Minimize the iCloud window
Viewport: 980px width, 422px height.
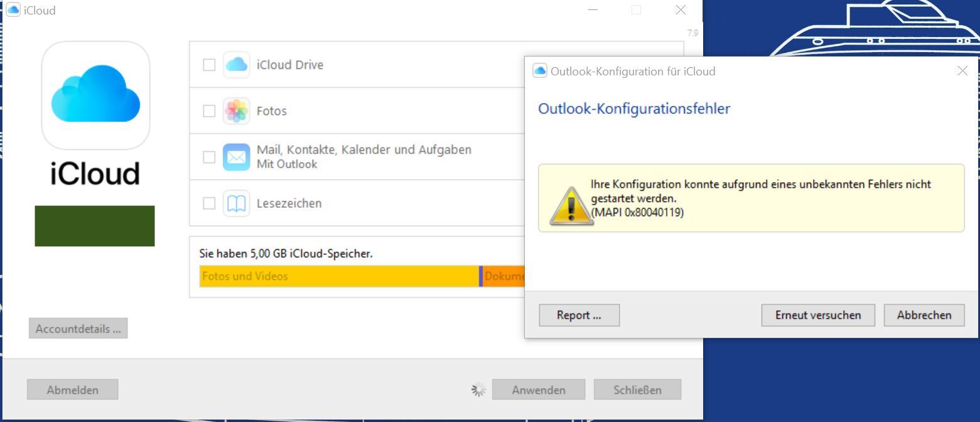tap(593, 9)
